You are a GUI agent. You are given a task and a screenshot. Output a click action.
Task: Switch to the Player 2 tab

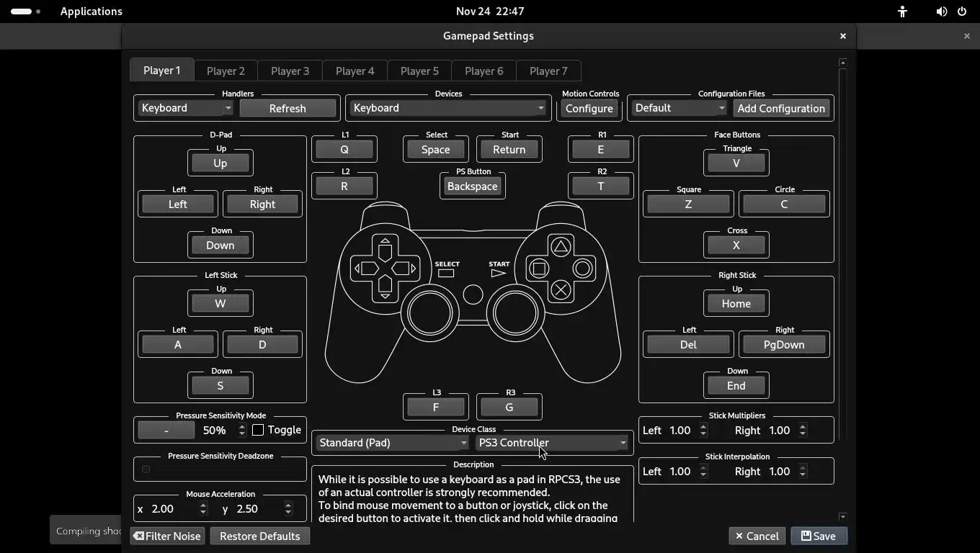[226, 71]
